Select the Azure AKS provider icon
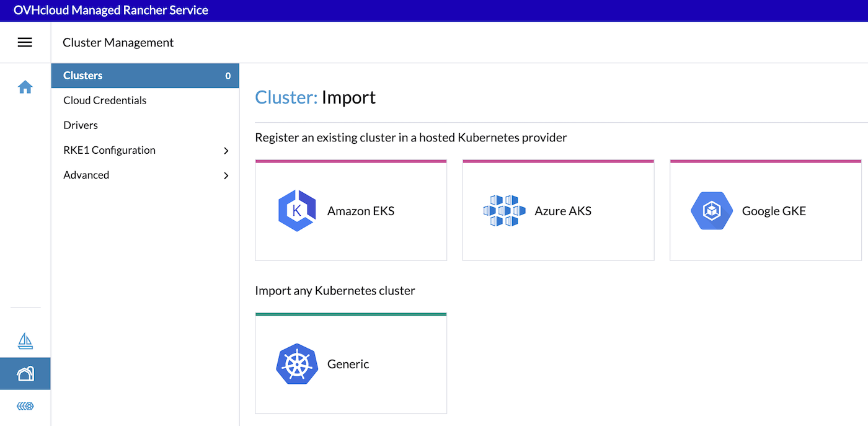 [x=504, y=210]
